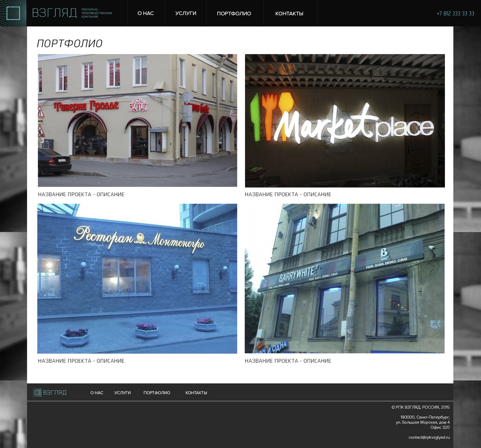This screenshot has width=481, height=448.
Task: Select ПОРТФОЛИО in the header menu
Action: [234, 14]
